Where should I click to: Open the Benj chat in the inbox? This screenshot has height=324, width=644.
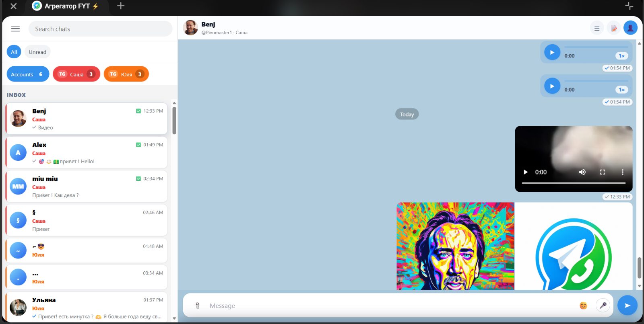[x=87, y=119]
